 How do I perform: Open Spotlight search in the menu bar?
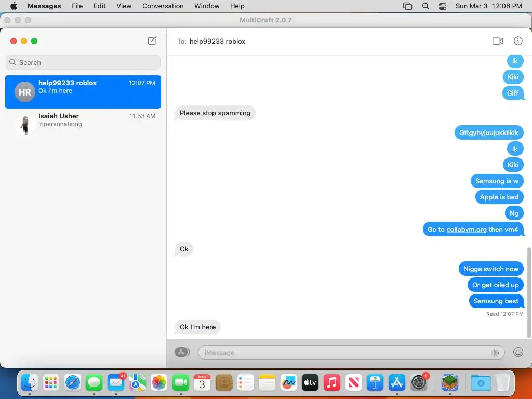click(425, 6)
